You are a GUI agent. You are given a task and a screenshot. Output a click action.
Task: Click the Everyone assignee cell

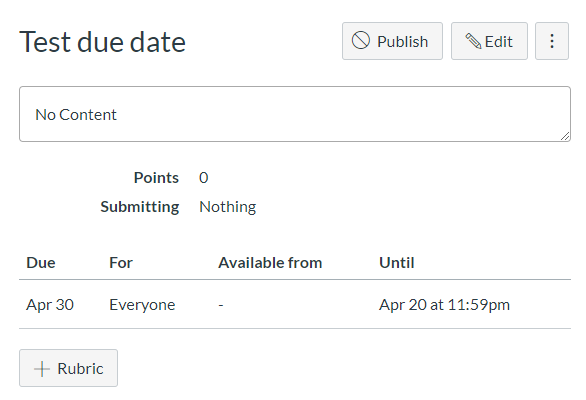click(x=142, y=305)
